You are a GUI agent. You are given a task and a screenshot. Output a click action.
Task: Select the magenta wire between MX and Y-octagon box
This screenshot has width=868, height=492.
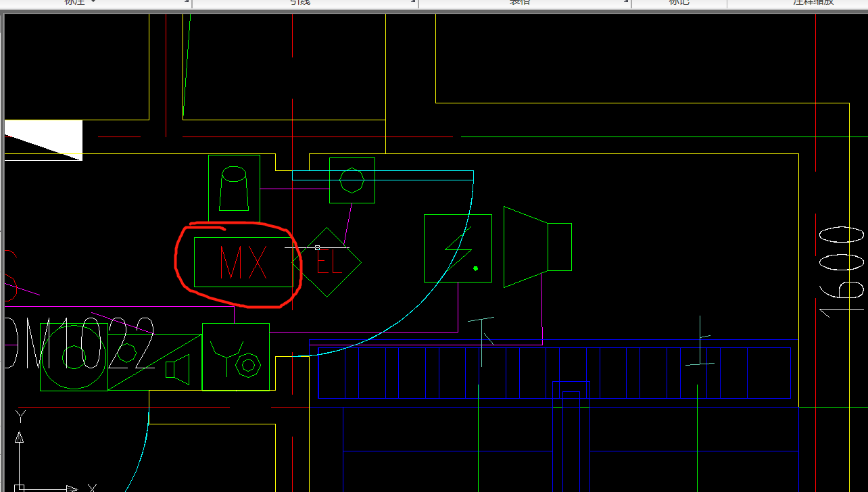(x=234, y=315)
